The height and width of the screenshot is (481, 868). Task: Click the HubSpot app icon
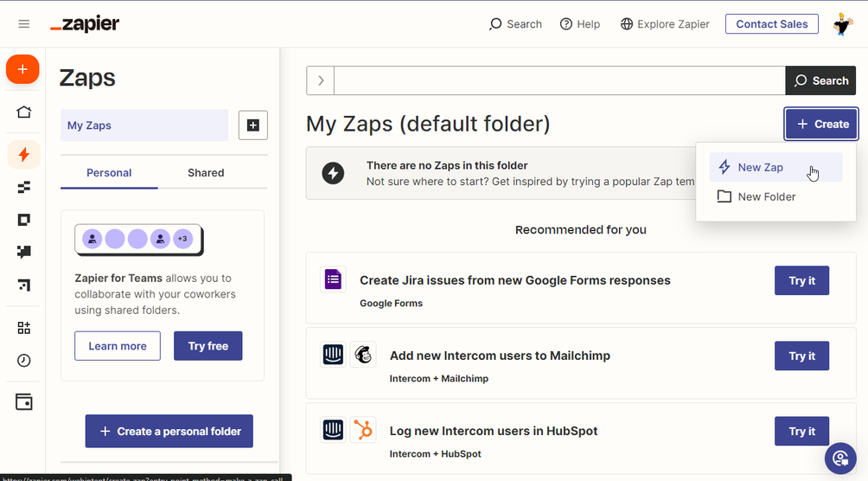(363, 430)
